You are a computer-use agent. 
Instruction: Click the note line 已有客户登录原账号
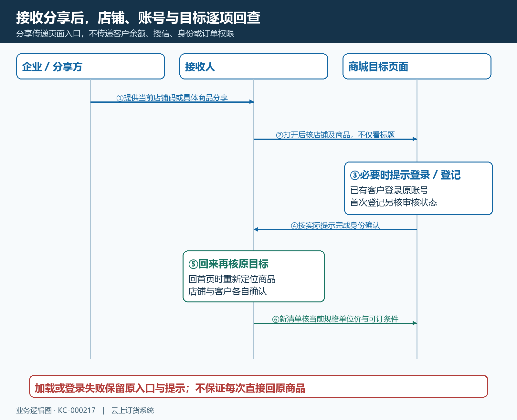389,190
